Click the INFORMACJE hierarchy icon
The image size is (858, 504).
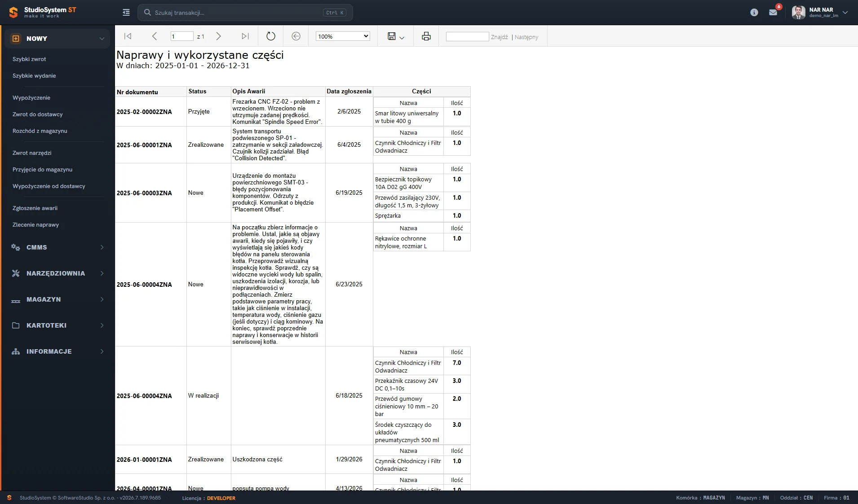point(16,351)
